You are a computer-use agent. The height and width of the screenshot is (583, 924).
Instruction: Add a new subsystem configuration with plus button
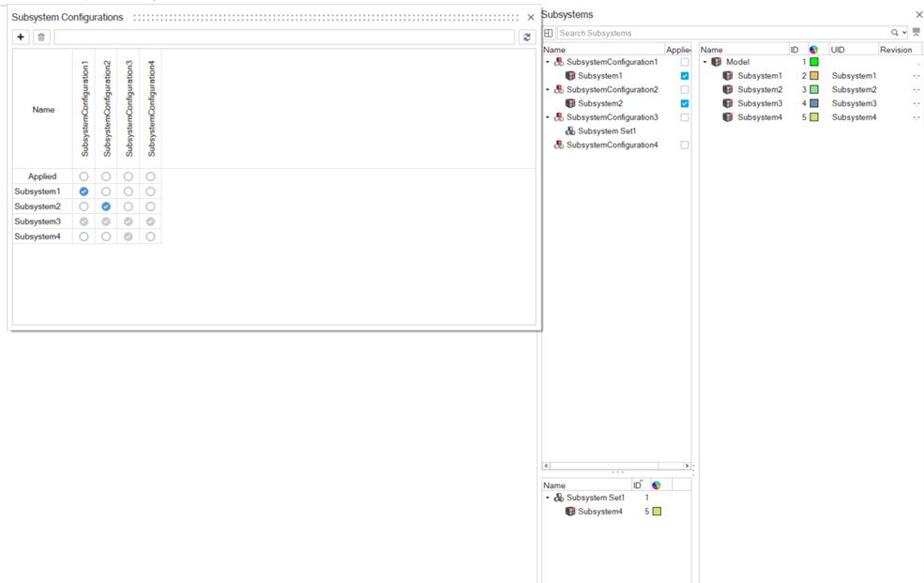tap(21, 38)
